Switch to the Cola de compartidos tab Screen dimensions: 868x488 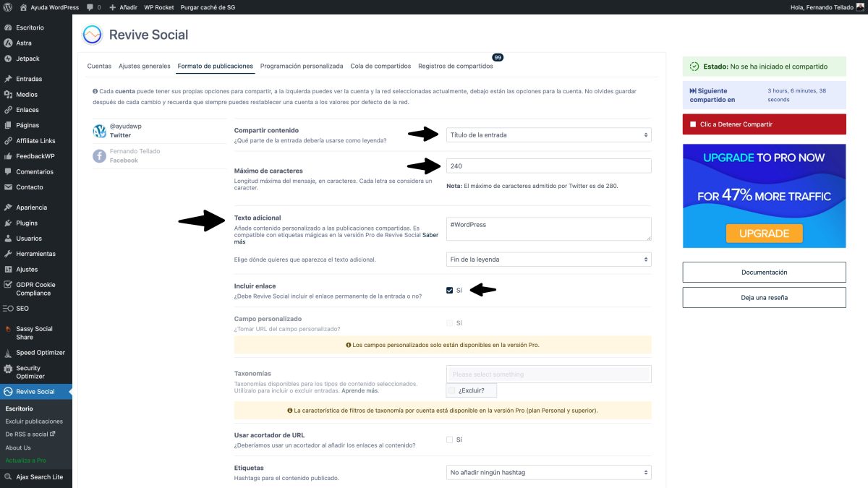380,65
